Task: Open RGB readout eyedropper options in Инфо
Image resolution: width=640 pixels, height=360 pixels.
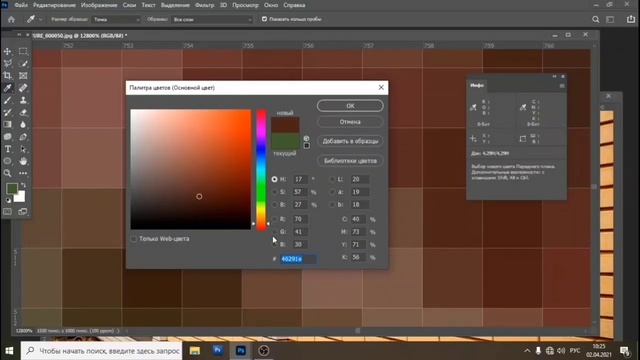Action: pos(473,107)
